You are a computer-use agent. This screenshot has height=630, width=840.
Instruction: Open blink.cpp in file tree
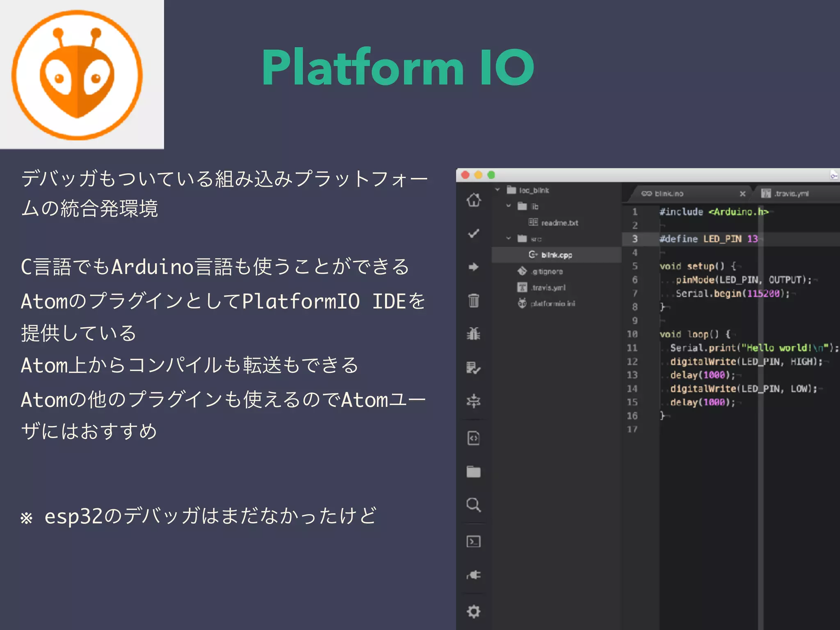click(x=551, y=255)
